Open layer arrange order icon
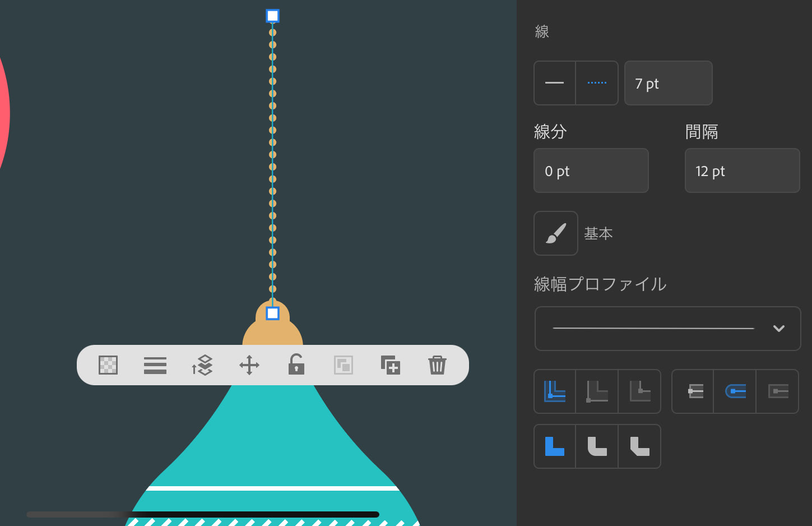This screenshot has width=812, height=526. [202, 365]
